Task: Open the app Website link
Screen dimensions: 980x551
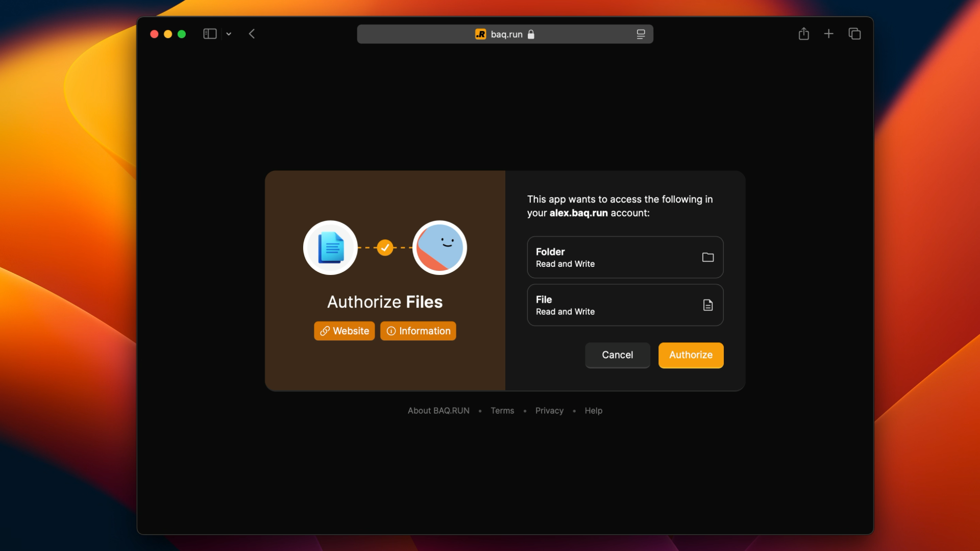Action: pos(344,331)
